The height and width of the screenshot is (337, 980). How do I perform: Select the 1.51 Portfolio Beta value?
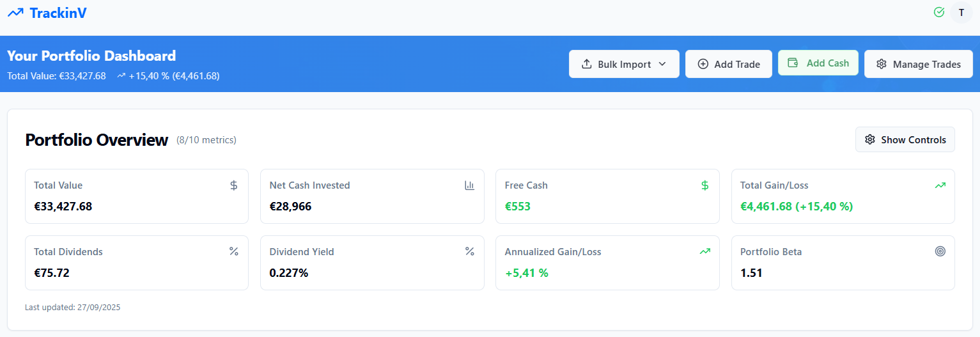[x=751, y=272]
